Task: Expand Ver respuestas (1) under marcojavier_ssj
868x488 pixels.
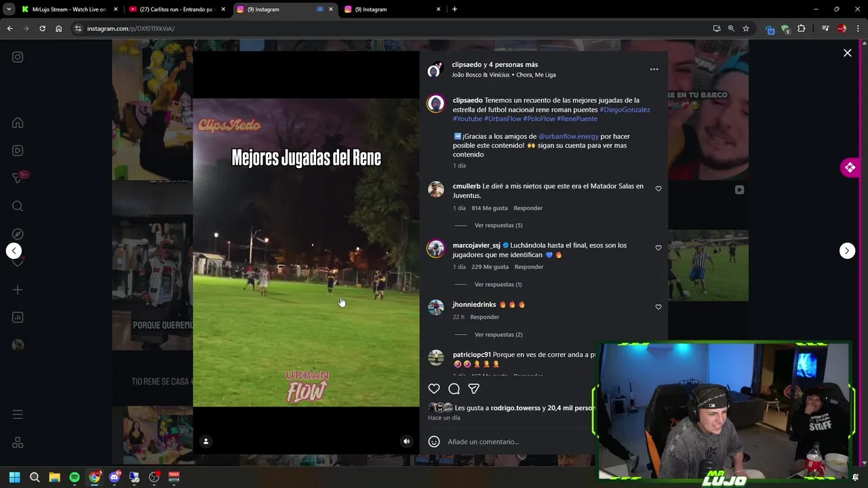Action: click(x=498, y=285)
